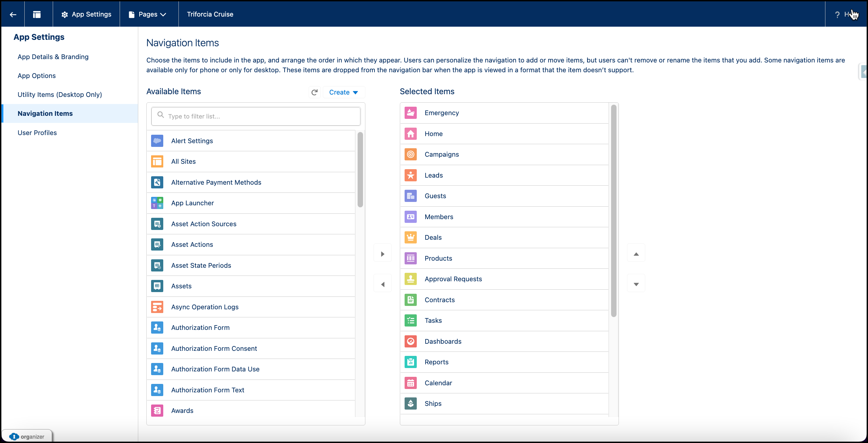
Task: Click the help question mark icon
Action: click(x=837, y=15)
